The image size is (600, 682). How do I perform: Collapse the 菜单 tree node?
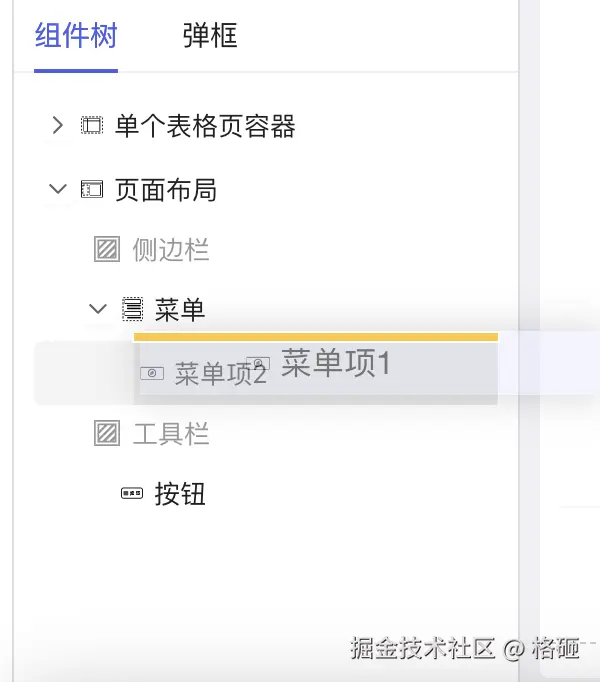pyautogui.click(x=97, y=309)
